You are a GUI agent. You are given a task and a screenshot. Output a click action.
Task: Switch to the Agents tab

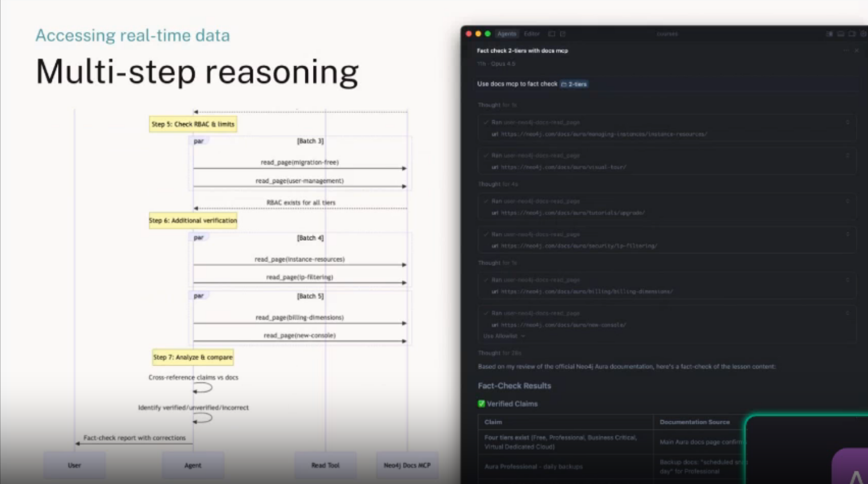tap(507, 34)
